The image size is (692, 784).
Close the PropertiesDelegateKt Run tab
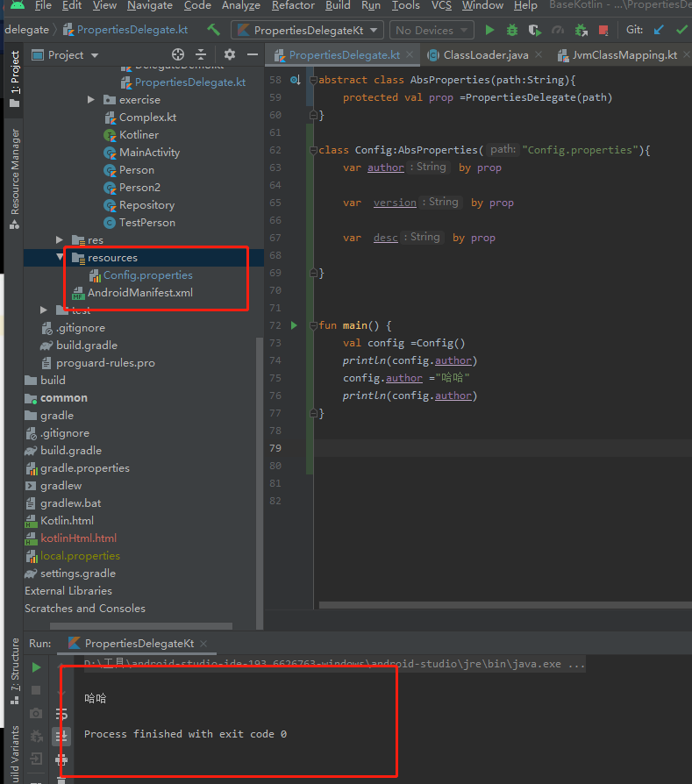click(203, 644)
